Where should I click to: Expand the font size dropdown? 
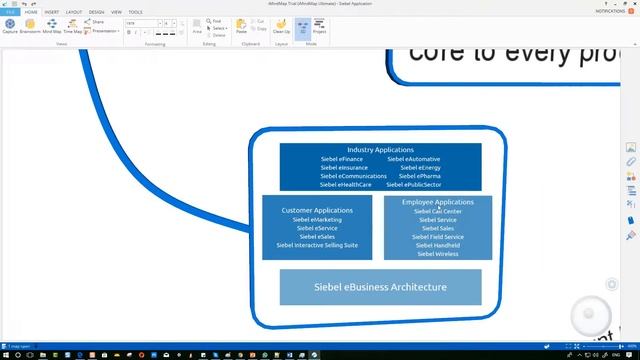pyautogui.click(x=174, y=23)
